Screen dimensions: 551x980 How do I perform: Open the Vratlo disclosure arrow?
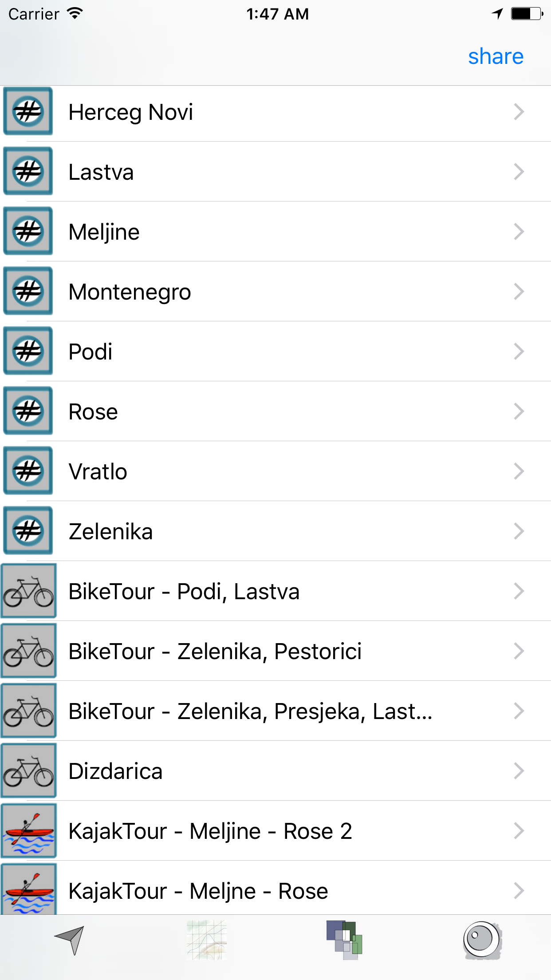click(x=519, y=471)
